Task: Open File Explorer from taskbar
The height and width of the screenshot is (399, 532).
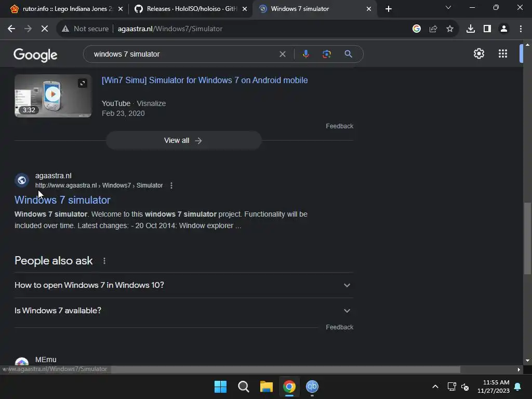Action: tap(267, 387)
